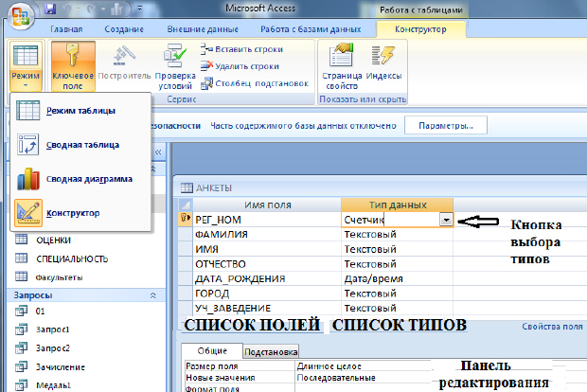Click Столбец подстановок in ribbon
Image resolution: width=587 pixels, height=392 pixels.
pyautogui.click(x=256, y=82)
